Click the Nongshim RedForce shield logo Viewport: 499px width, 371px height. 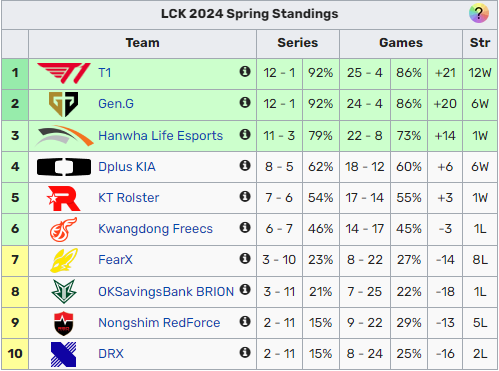(64, 323)
